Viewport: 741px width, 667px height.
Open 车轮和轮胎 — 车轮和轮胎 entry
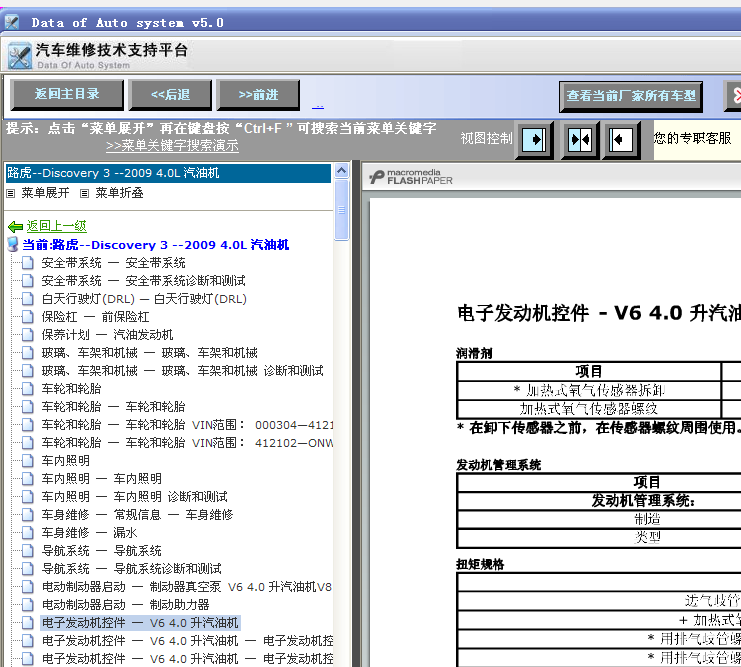(113, 407)
